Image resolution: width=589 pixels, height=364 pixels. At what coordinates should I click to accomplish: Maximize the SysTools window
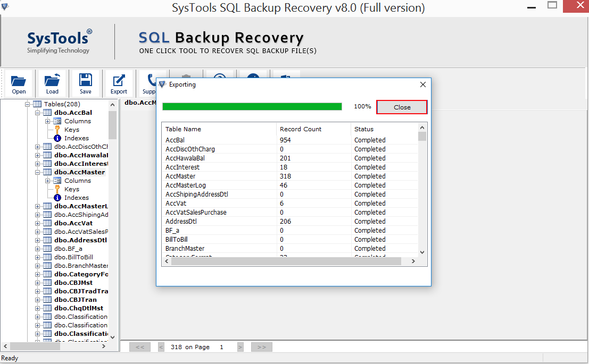tap(552, 6)
